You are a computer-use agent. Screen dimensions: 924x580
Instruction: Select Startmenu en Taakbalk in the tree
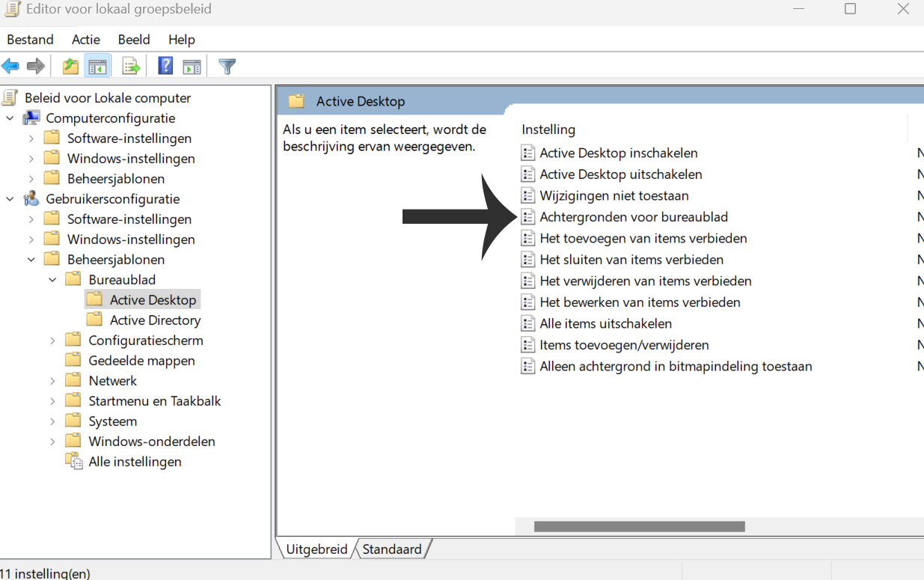155,400
